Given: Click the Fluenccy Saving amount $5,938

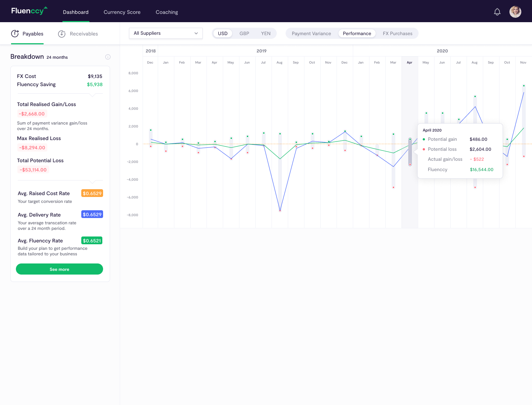Looking at the screenshot, I should coord(95,84).
